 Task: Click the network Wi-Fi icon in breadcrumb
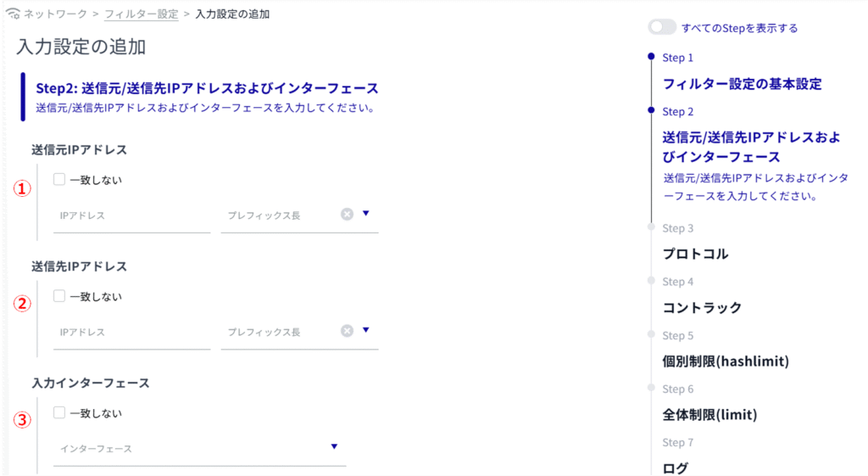click(x=12, y=14)
